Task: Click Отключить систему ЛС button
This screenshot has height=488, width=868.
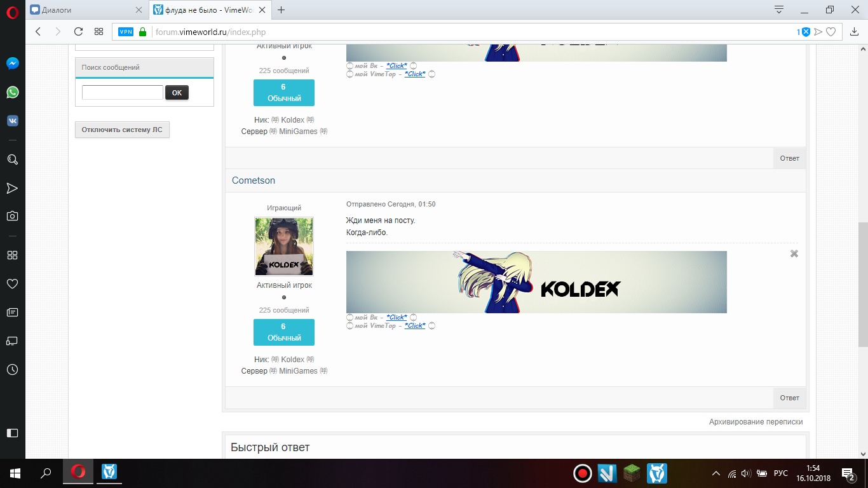Action: coord(122,130)
